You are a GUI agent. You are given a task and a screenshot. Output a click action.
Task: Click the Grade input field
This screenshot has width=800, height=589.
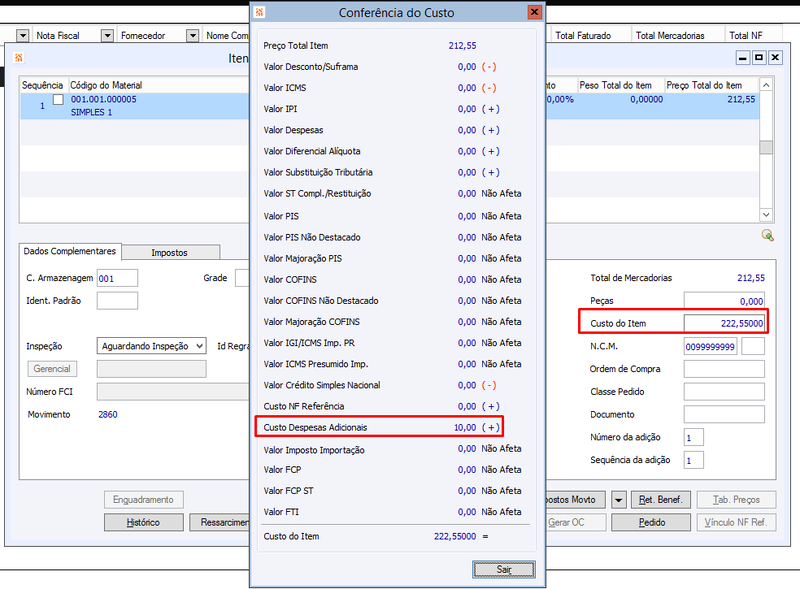coord(242,278)
